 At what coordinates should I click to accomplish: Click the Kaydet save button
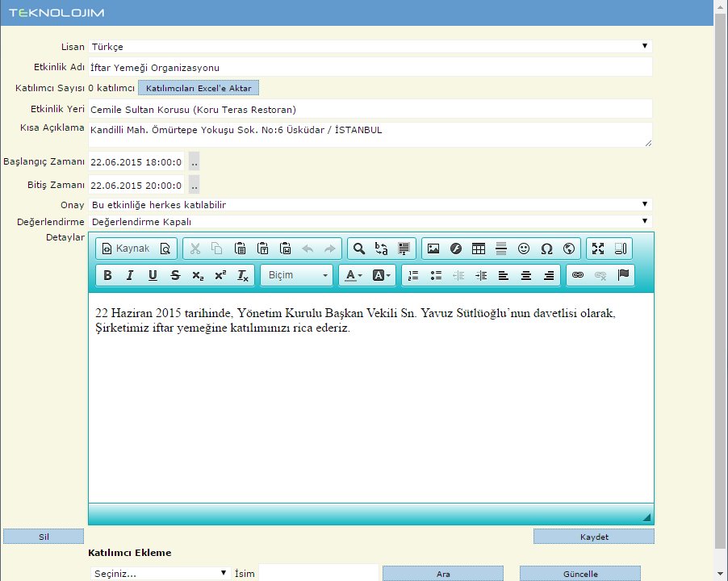(593, 537)
